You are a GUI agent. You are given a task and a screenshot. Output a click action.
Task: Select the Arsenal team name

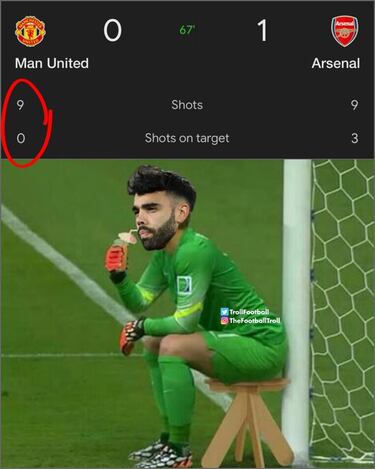pos(336,63)
